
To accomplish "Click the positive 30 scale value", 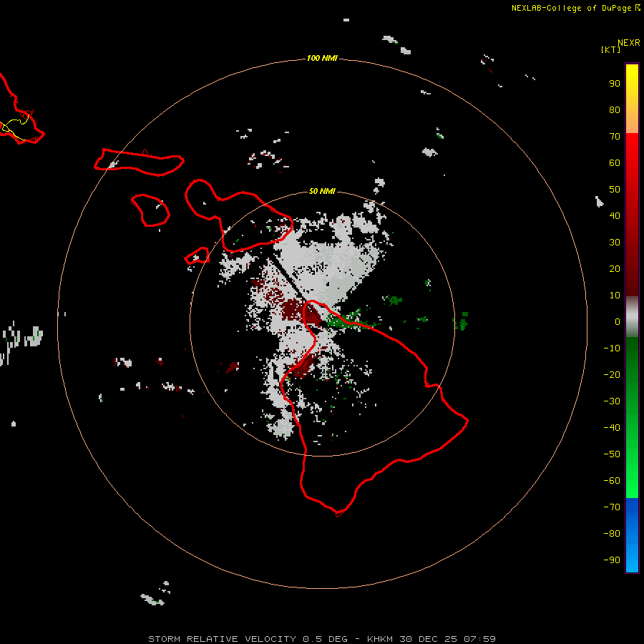I will point(615,243).
